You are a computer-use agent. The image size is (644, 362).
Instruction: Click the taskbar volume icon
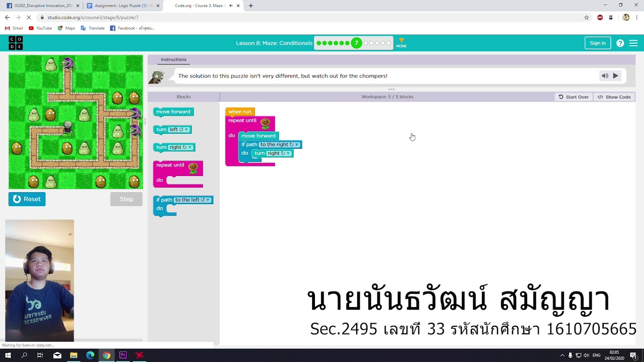[586, 355]
